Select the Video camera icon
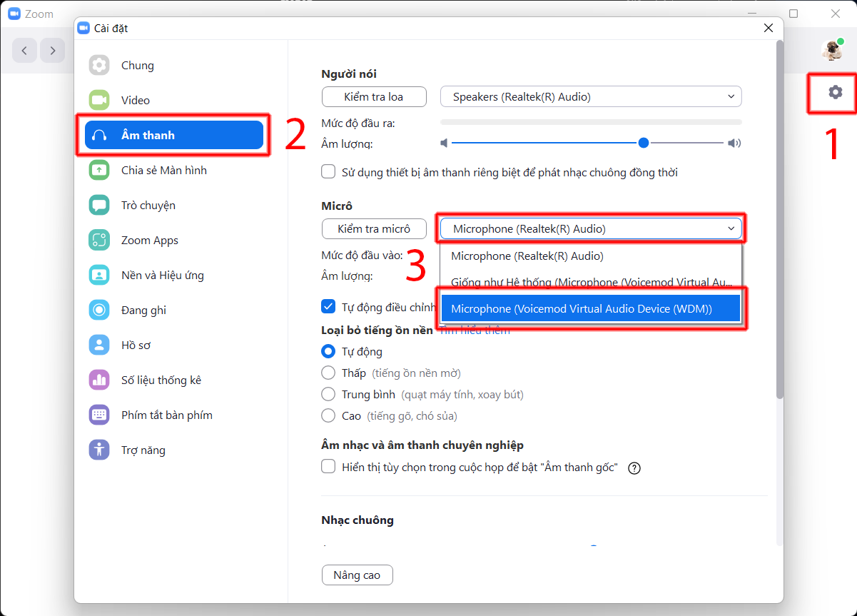This screenshot has height=616, width=857. [x=99, y=101]
